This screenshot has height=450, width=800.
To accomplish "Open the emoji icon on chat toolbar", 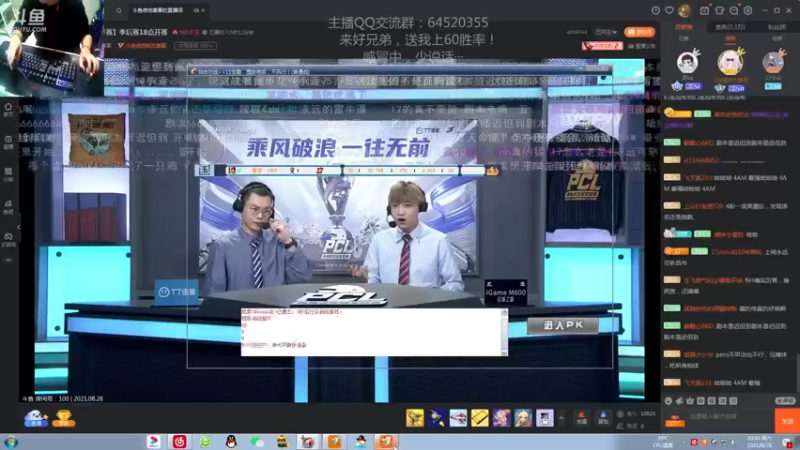I will tap(668, 401).
